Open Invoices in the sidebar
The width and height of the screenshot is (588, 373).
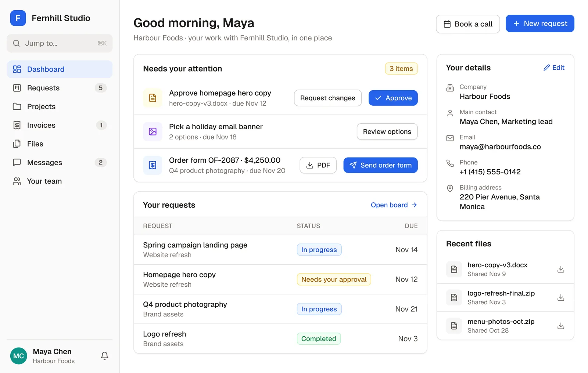click(x=60, y=125)
